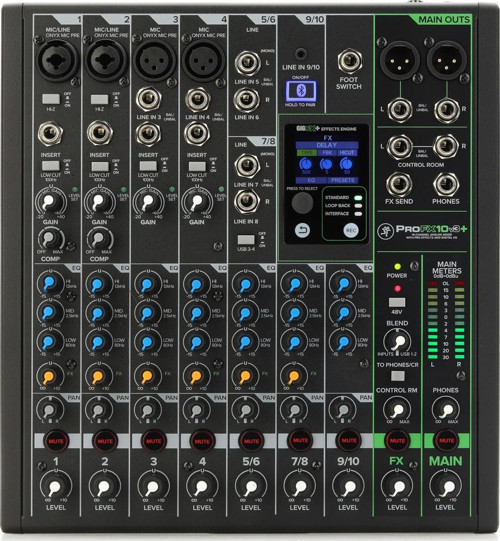
Task: Mute channel 1
Action: [x=56, y=441]
